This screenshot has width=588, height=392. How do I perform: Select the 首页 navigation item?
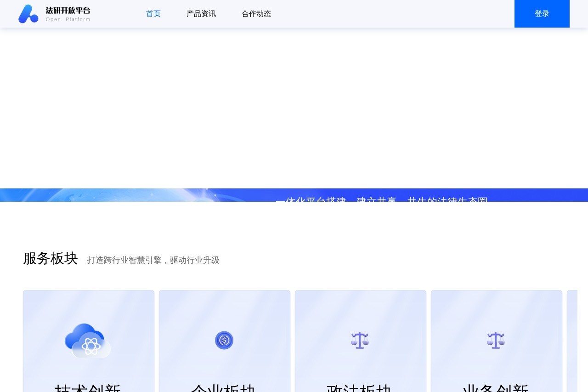coord(153,14)
